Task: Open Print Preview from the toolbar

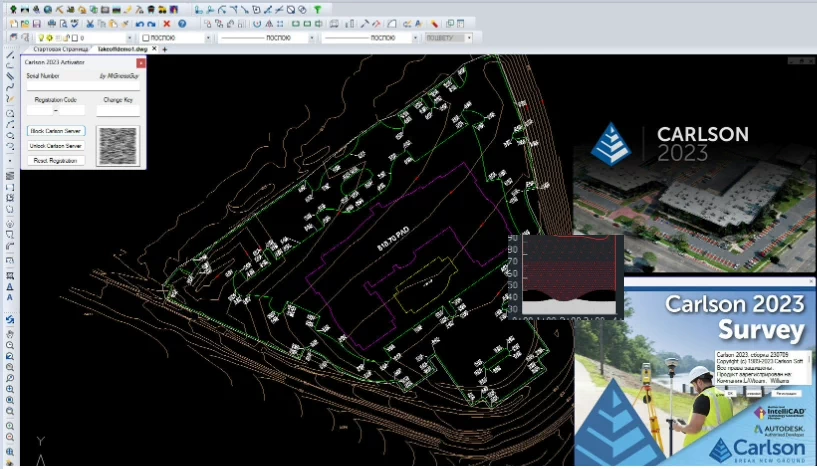Action: [63, 23]
